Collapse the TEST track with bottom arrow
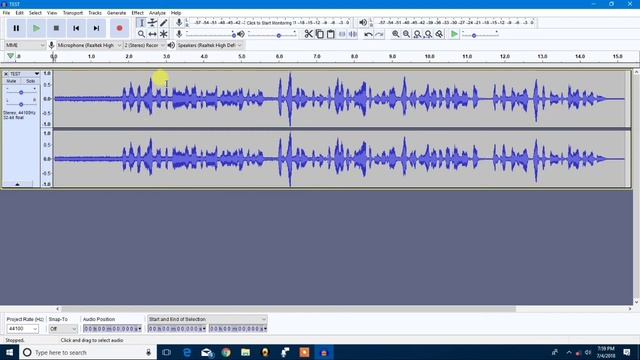Image resolution: width=640 pixels, height=360 pixels. [x=17, y=184]
